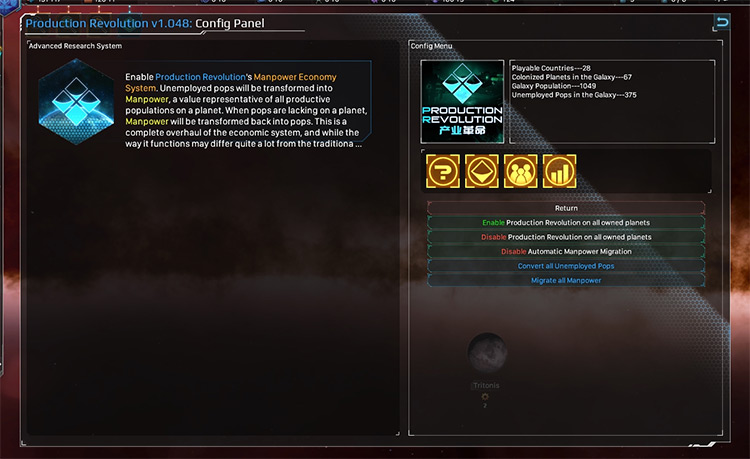Click the Production Revolution logo image
Image resolution: width=750 pixels, height=459 pixels.
(x=462, y=101)
